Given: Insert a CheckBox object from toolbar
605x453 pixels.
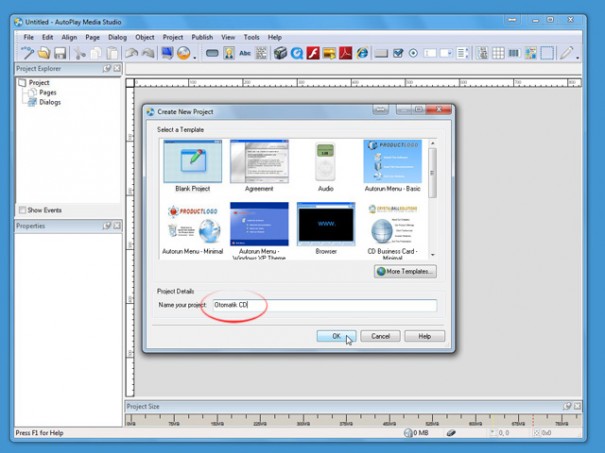Looking at the screenshot, I should click(x=398, y=53).
